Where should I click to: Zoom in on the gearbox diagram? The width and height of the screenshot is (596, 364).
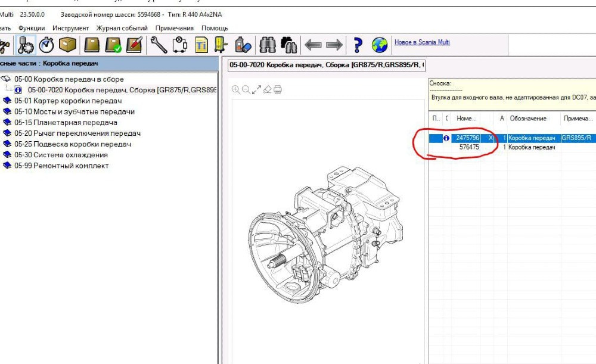point(236,89)
